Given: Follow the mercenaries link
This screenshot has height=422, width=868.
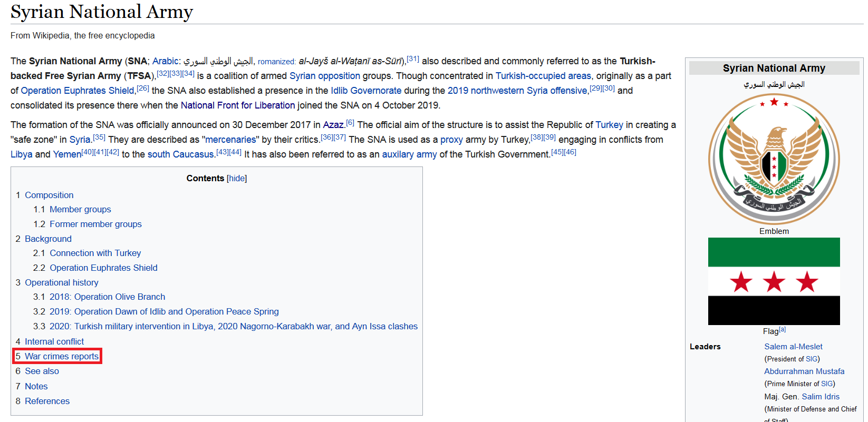Looking at the screenshot, I should click(x=230, y=140).
